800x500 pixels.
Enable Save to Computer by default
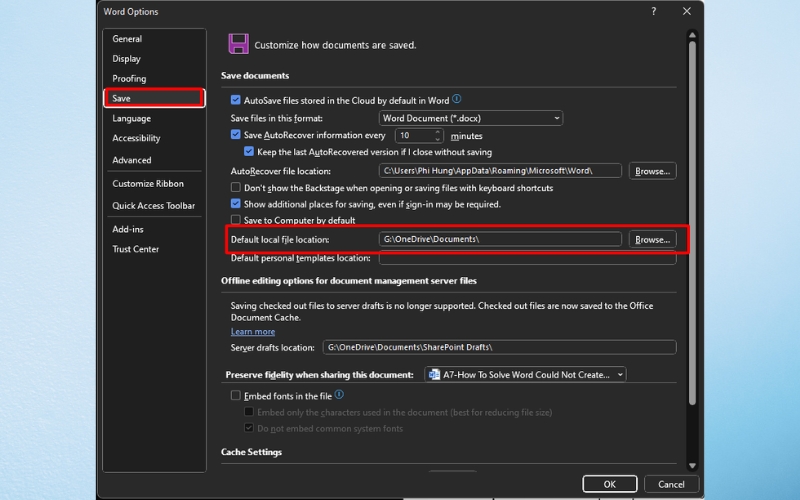point(236,220)
